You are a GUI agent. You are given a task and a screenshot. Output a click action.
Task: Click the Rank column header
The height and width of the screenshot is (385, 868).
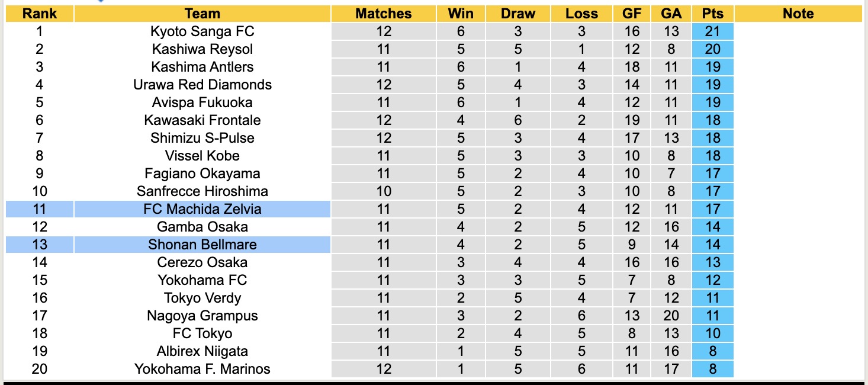[x=40, y=14]
